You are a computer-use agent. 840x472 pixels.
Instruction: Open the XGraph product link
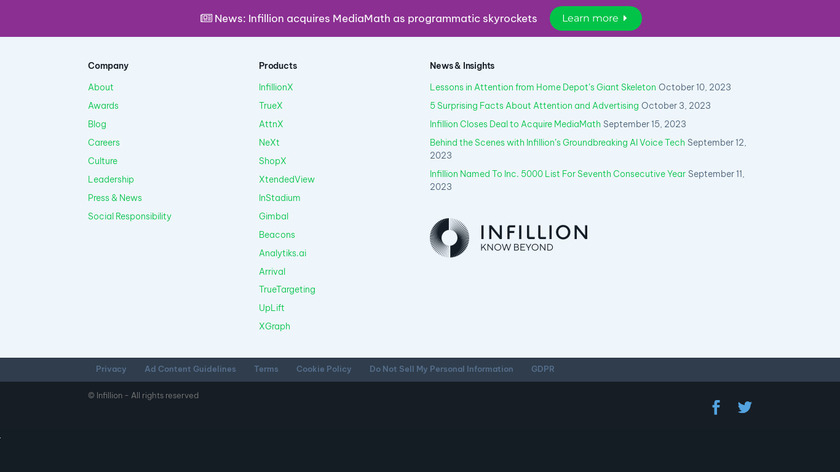coord(274,326)
